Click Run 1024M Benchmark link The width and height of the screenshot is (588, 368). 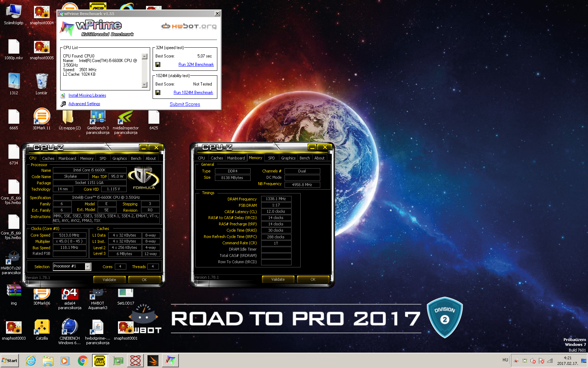(193, 93)
